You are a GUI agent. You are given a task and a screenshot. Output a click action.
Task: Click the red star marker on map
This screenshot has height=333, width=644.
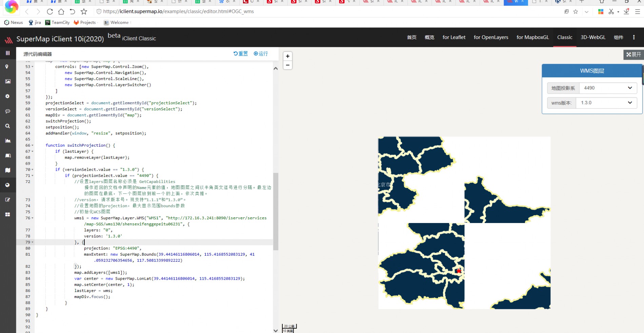459,271
